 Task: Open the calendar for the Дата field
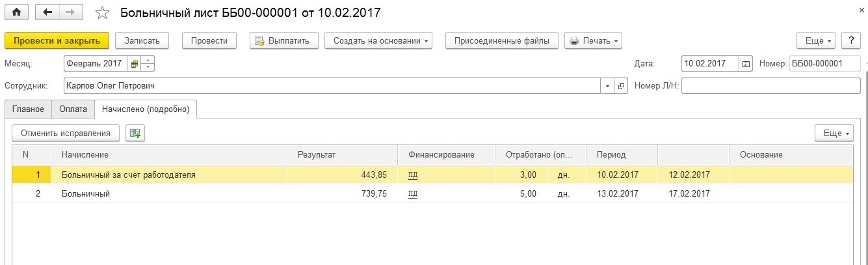tap(746, 64)
